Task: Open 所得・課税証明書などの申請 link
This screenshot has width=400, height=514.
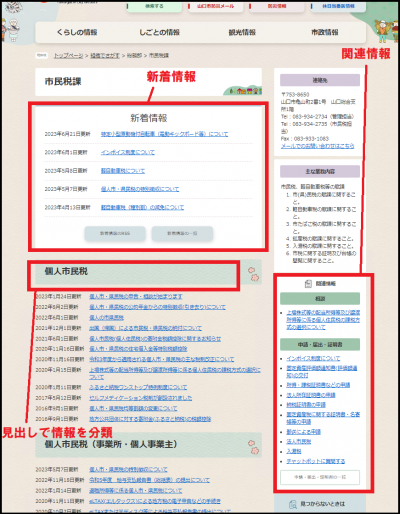Action: point(318,385)
